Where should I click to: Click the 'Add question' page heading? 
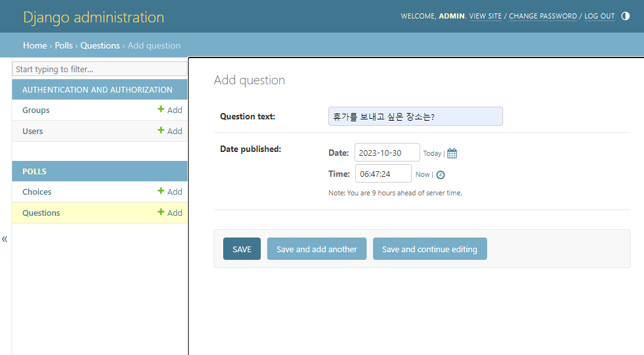coord(249,80)
